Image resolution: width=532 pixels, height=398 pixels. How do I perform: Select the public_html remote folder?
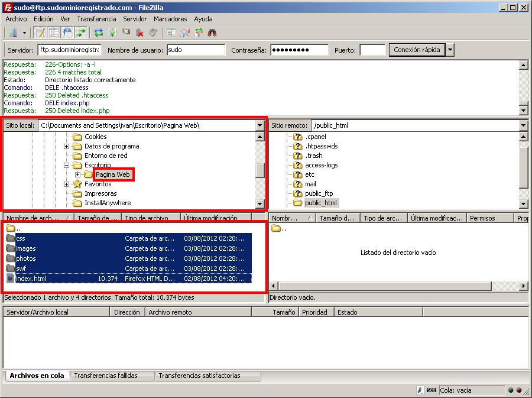320,203
